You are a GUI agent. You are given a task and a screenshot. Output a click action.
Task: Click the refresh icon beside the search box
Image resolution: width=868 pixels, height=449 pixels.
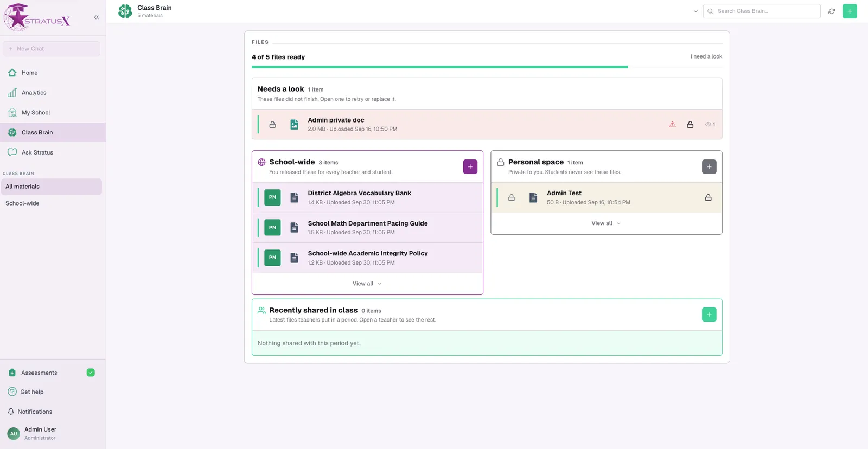832,11
